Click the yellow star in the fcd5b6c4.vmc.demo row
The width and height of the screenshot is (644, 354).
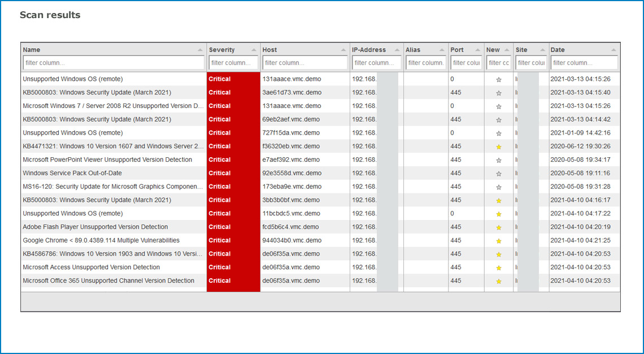point(499,227)
